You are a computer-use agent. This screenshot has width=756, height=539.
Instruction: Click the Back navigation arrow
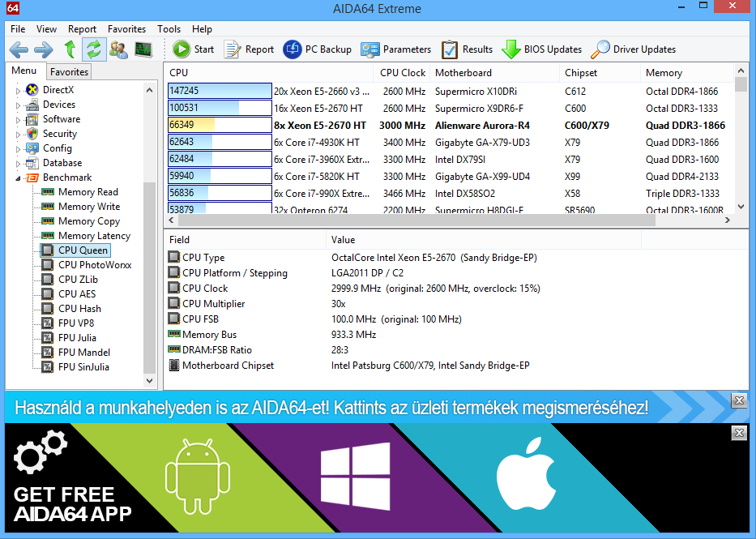pos(19,49)
